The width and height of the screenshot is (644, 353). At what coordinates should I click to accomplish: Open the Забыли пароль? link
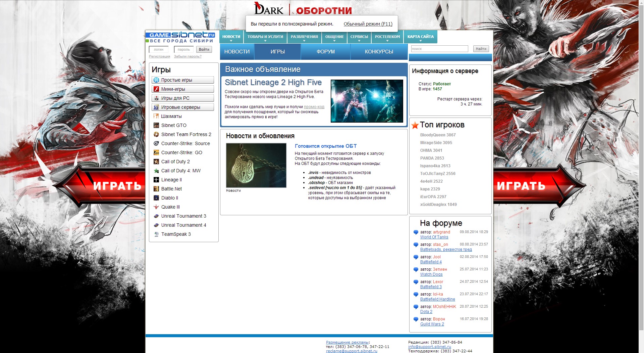[188, 56]
